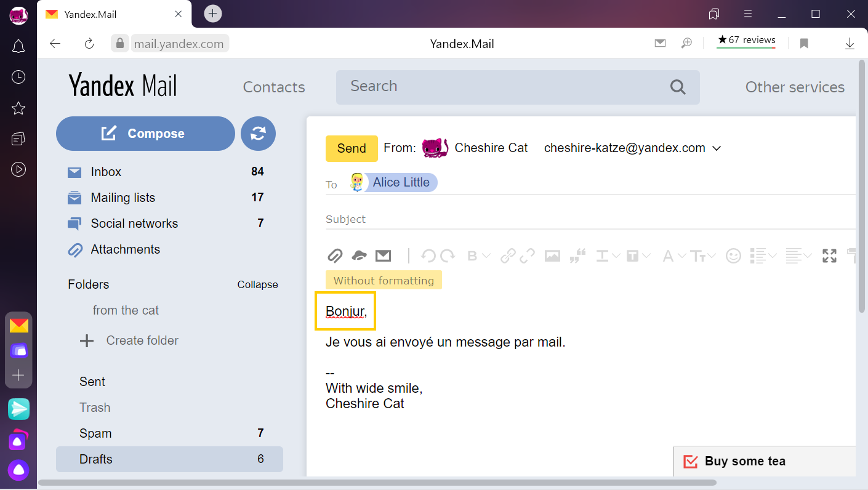
Task: Insert a link with the chain icon
Action: [x=508, y=255]
